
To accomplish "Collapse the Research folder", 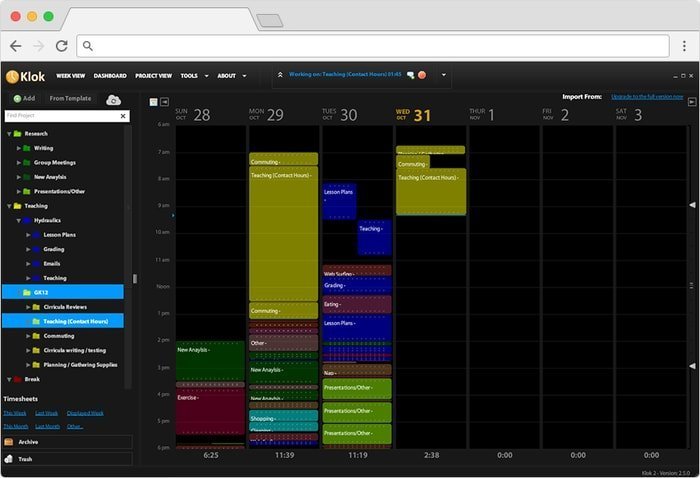I will [9, 134].
